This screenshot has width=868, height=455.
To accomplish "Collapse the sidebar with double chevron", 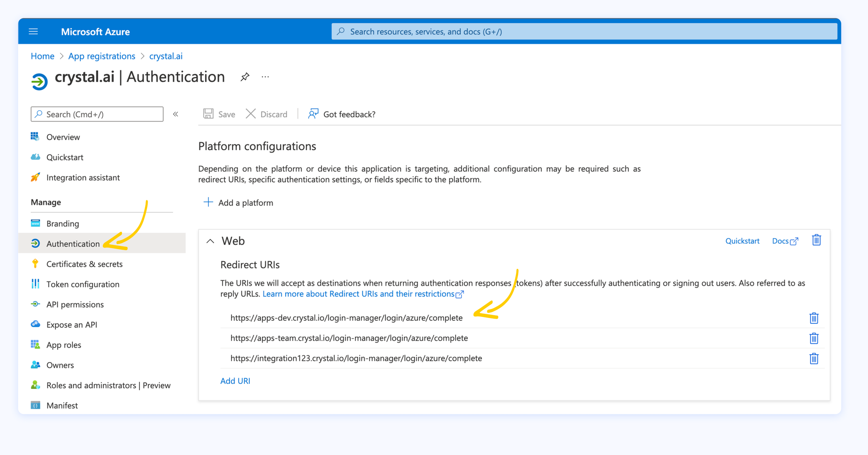I will [x=176, y=114].
